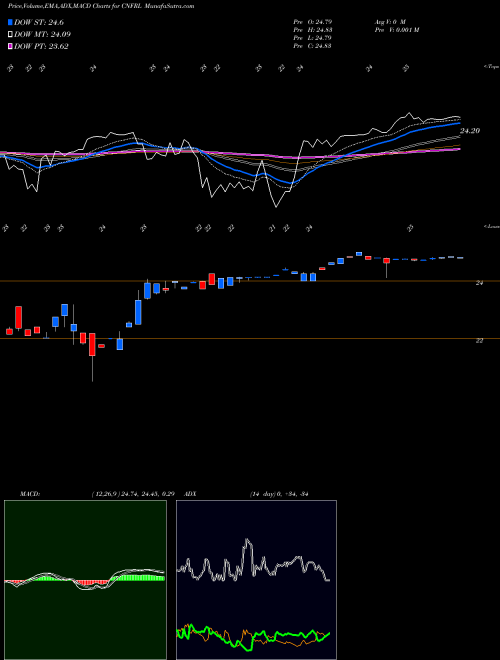The image size is (500, 660).
Task: Click the 'Avg V: 0 M' volume text
Action: 389,21
